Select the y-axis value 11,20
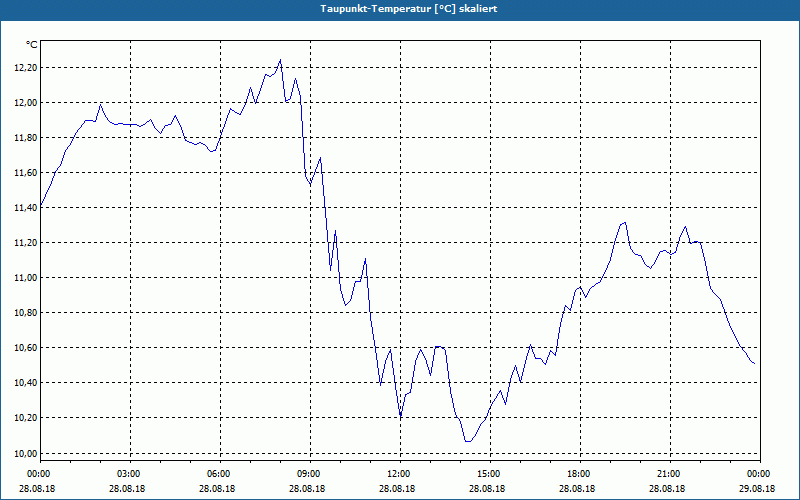The image size is (800, 500). coord(24,243)
